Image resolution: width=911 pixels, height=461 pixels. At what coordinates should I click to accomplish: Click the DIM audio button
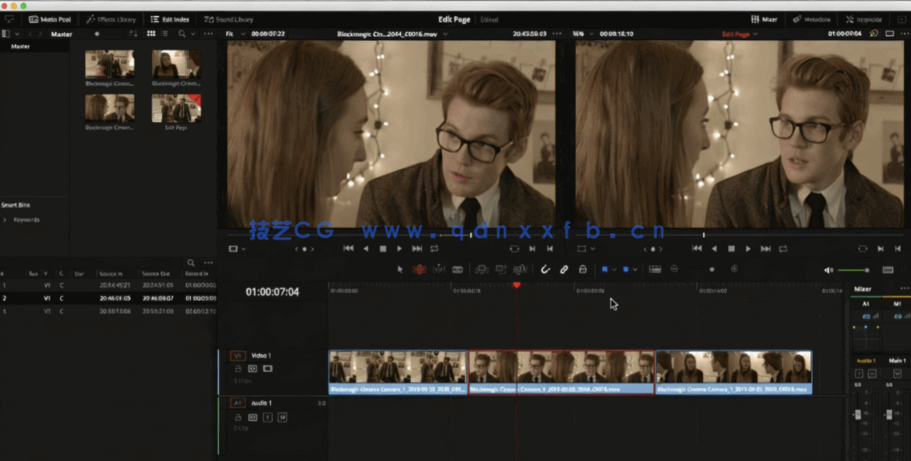click(888, 270)
